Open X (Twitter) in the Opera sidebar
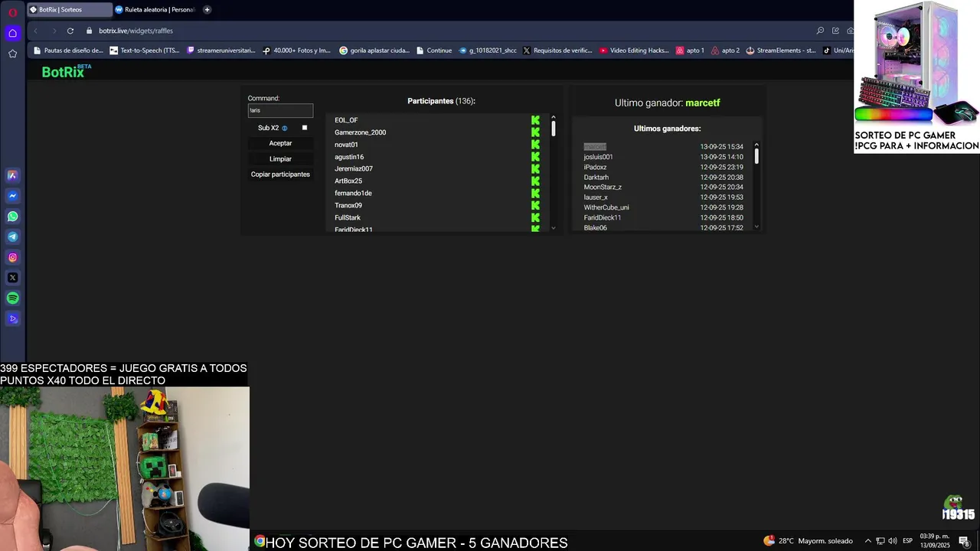980x551 pixels. (12, 278)
